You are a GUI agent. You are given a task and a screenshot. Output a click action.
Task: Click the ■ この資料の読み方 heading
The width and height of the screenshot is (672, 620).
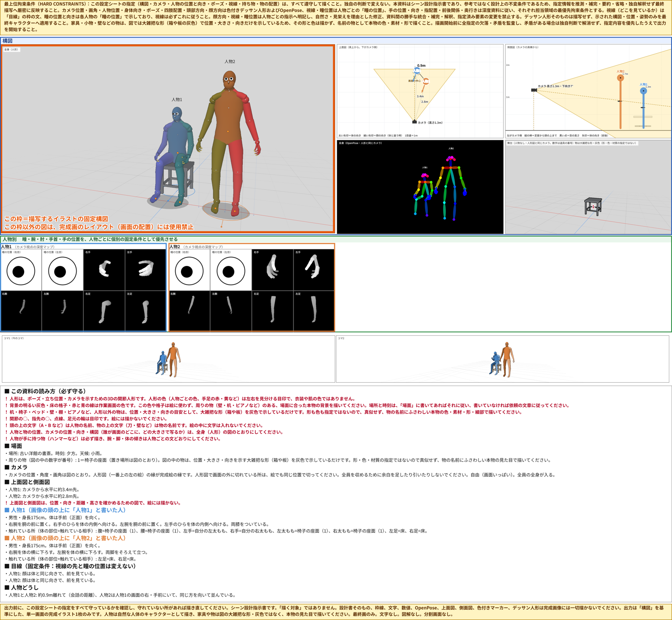(45, 391)
